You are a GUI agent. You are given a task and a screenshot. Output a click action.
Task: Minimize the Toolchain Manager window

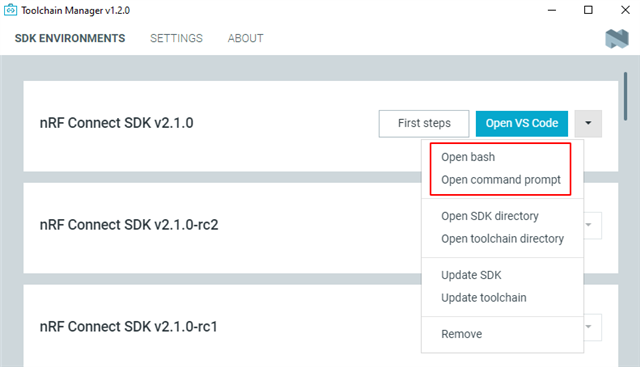pos(552,10)
